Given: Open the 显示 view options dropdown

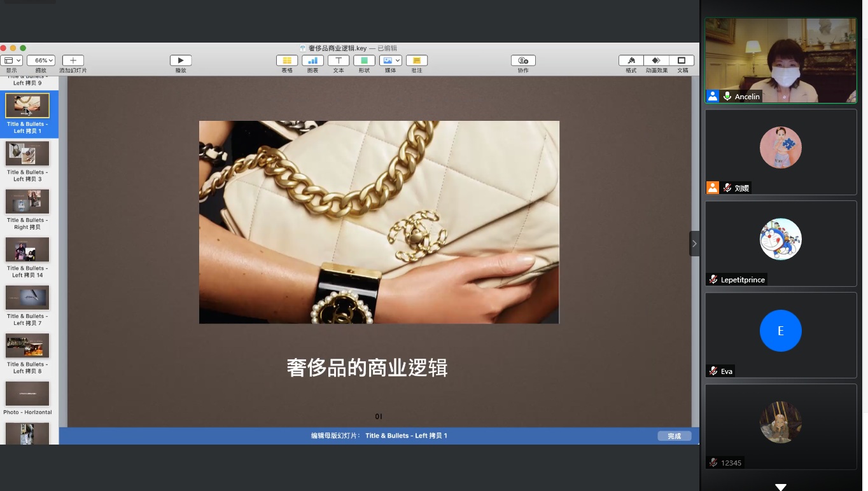Looking at the screenshot, I should (11, 60).
